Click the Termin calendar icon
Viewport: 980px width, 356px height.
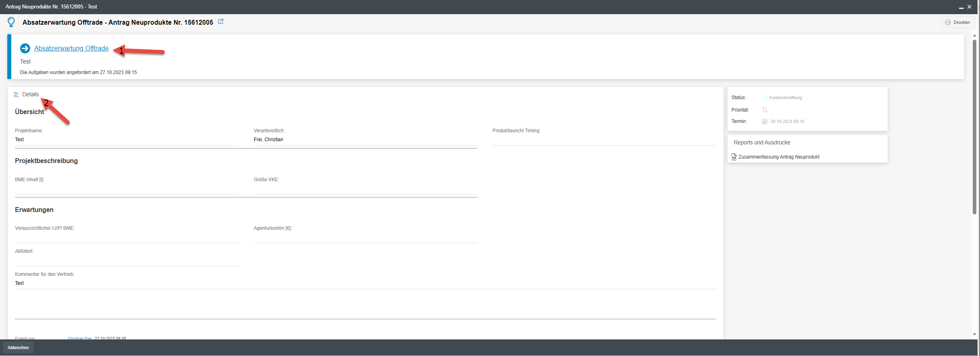coord(765,122)
